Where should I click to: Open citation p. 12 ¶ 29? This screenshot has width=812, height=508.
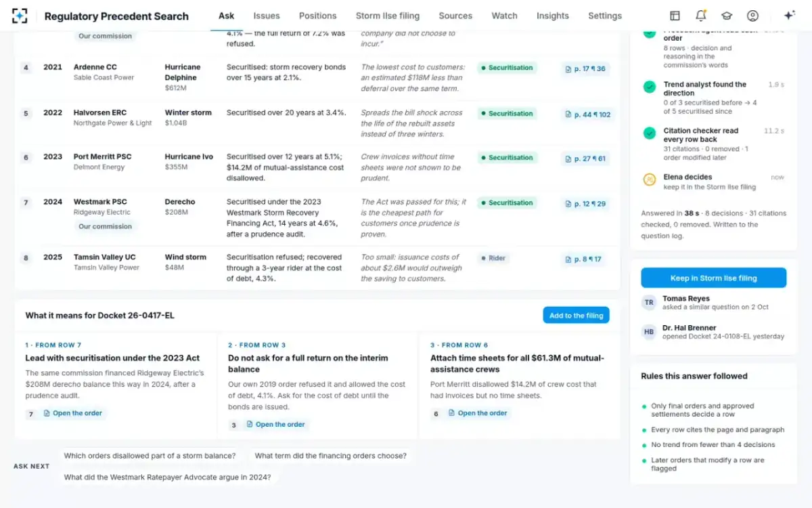[586, 204]
